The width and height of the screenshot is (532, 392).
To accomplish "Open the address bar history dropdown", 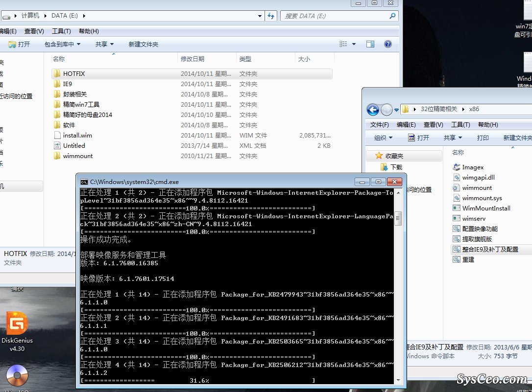I will pos(260,16).
